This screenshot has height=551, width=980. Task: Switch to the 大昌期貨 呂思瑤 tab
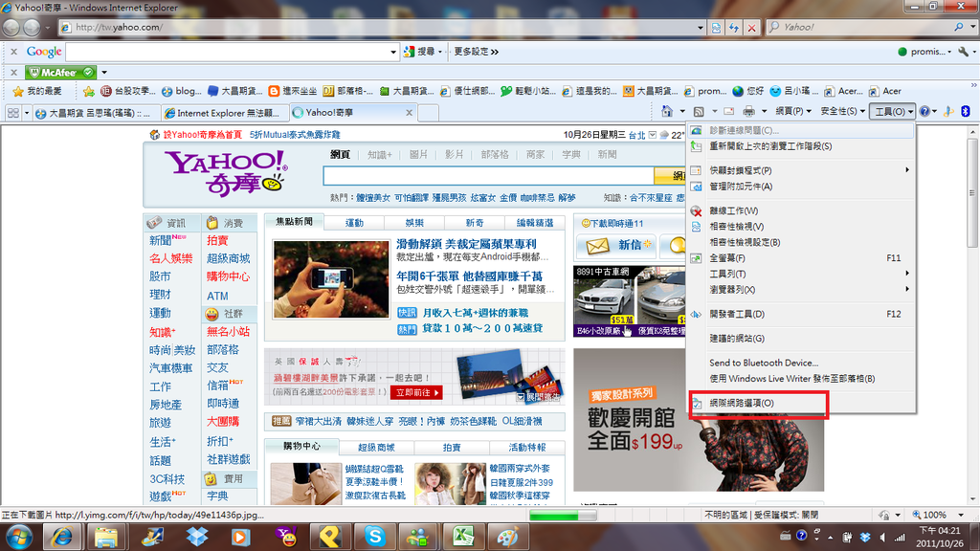pos(95,113)
